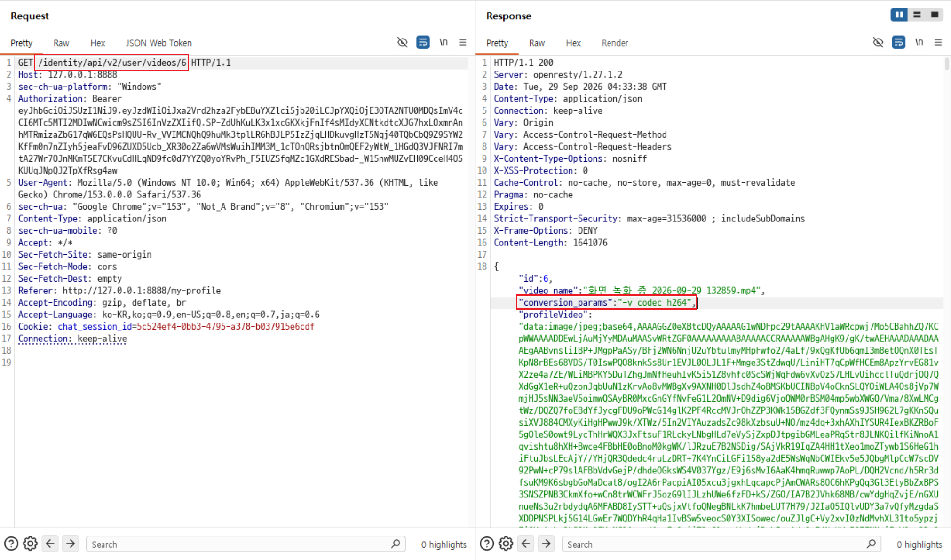
Task: Go to next match in Request search
Action: [71, 544]
